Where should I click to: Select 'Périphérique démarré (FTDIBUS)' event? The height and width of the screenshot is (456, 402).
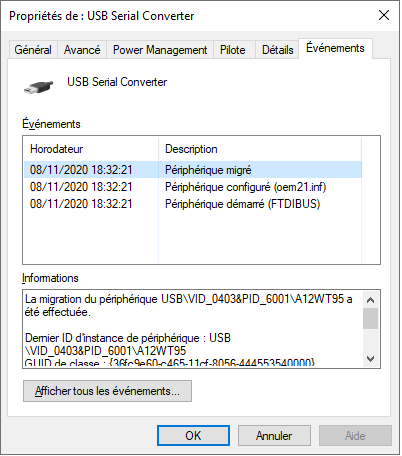(x=193, y=204)
